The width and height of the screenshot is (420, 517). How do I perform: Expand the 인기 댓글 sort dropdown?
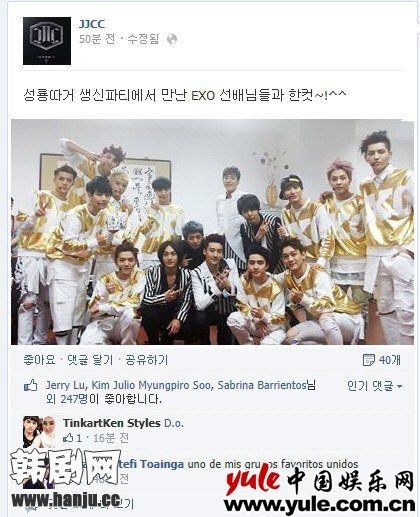pyautogui.click(x=375, y=386)
